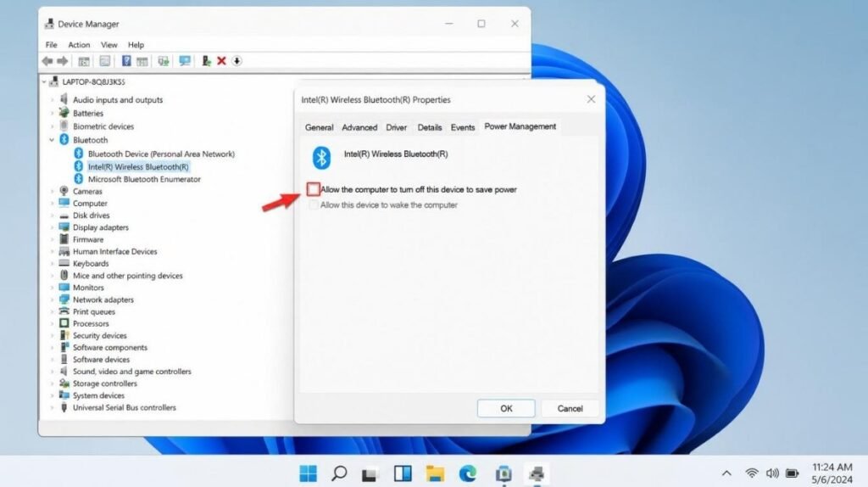Expand the Disk drives category

(x=52, y=216)
